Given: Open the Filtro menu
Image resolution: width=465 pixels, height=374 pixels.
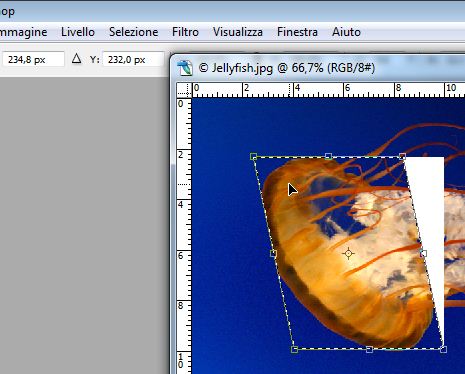Looking at the screenshot, I should [x=185, y=32].
